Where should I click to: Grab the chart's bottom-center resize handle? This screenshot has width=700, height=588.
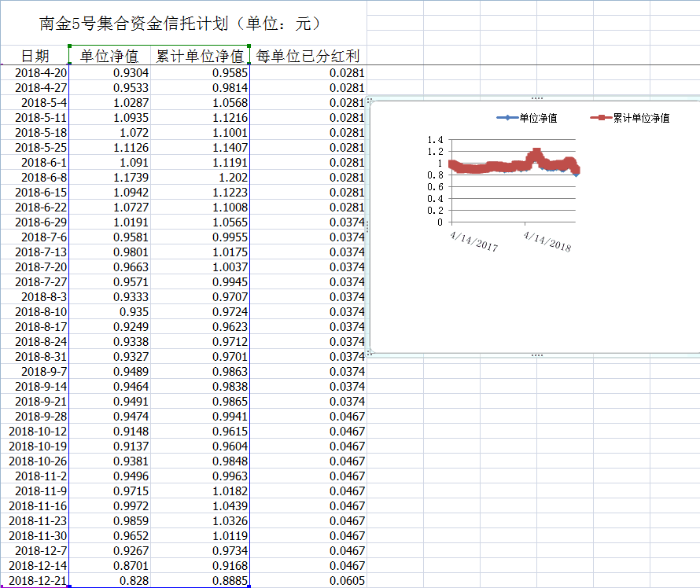(x=537, y=355)
